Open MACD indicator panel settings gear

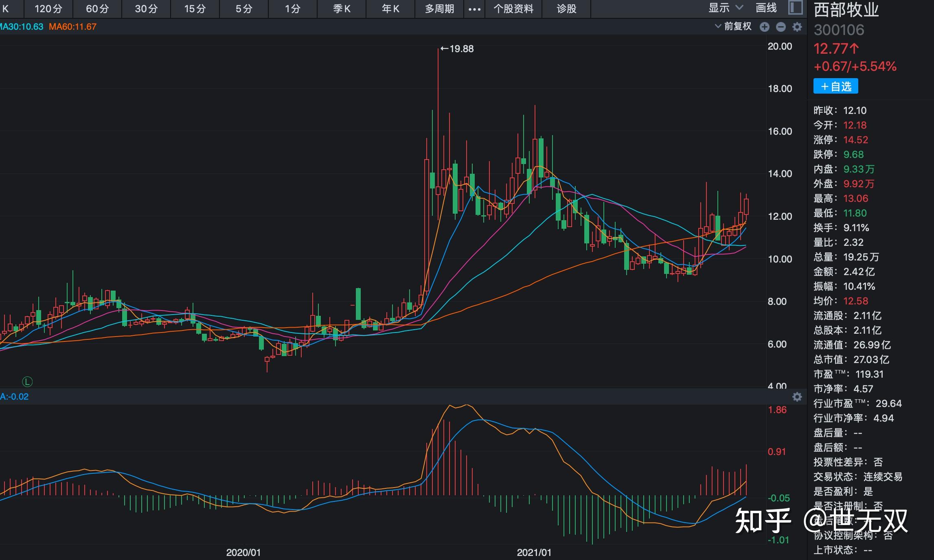point(797,397)
